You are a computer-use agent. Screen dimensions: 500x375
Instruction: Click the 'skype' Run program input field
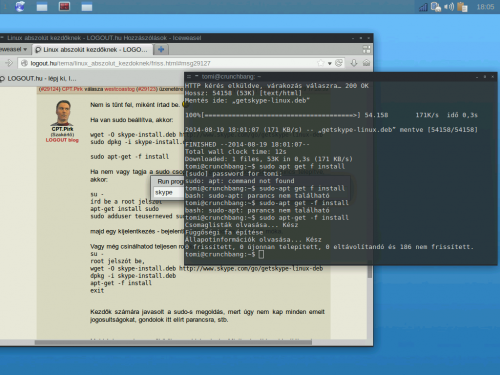point(168,193)
